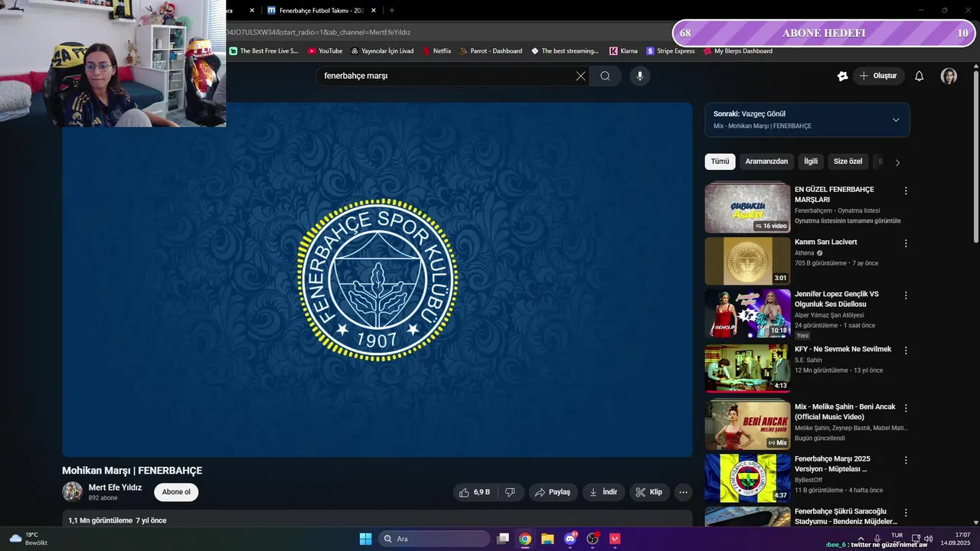Start voice search with the microphone icon

point(640,76)
